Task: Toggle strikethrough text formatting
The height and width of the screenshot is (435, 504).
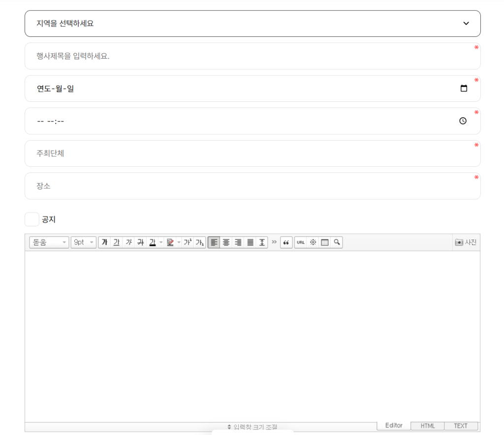Action: click(140, 242)
